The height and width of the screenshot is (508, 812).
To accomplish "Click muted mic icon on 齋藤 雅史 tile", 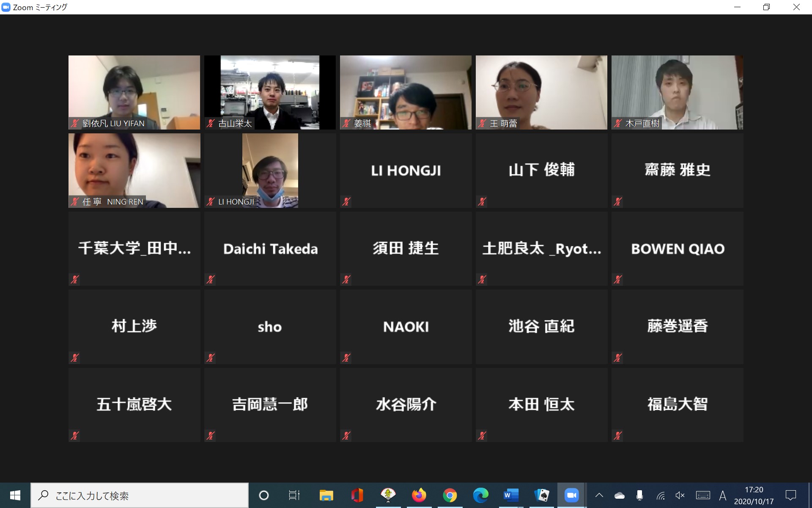I will tap(618, 202).
